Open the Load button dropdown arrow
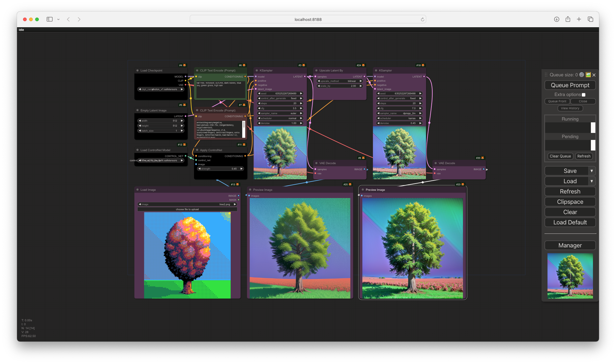616x364 pixels. [591, 181]
